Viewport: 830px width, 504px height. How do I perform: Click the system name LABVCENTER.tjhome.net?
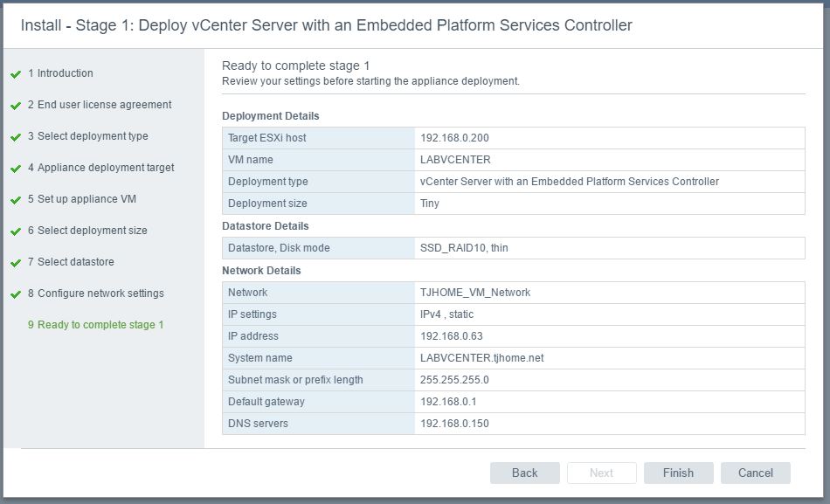pos(482,358)
